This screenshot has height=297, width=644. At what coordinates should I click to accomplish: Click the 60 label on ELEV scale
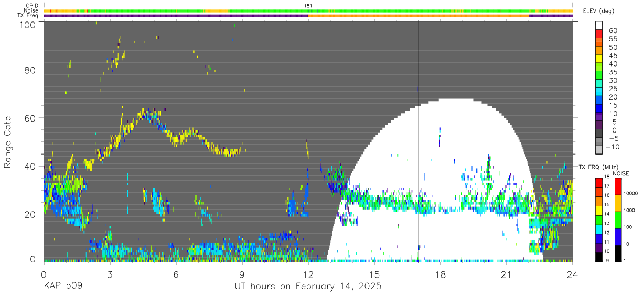click(613, 30)
